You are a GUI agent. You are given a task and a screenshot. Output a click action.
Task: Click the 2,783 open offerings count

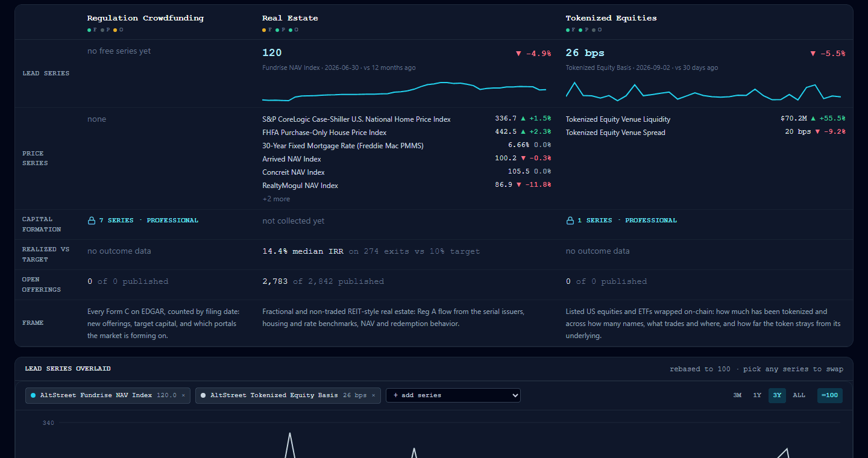coord(275,281)
